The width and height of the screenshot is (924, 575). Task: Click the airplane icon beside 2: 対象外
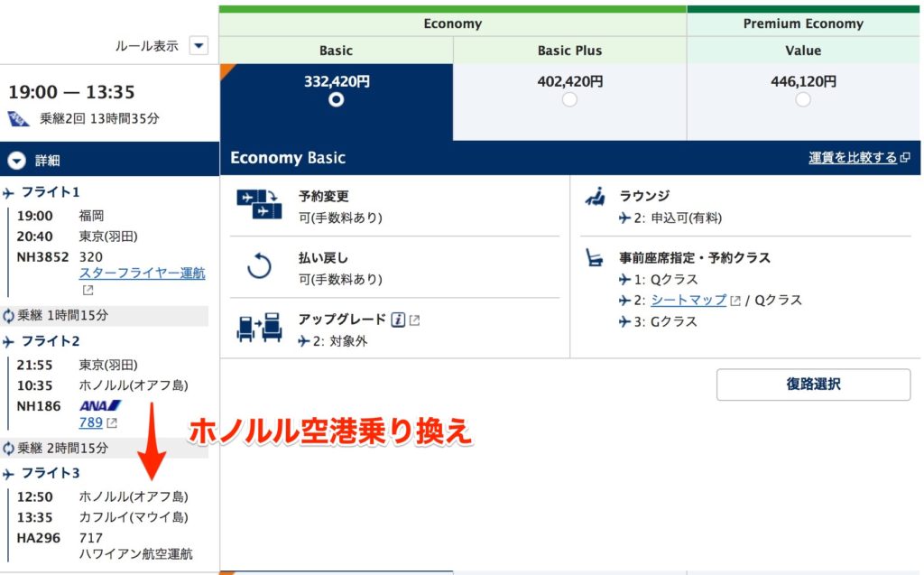coord(303,341)
